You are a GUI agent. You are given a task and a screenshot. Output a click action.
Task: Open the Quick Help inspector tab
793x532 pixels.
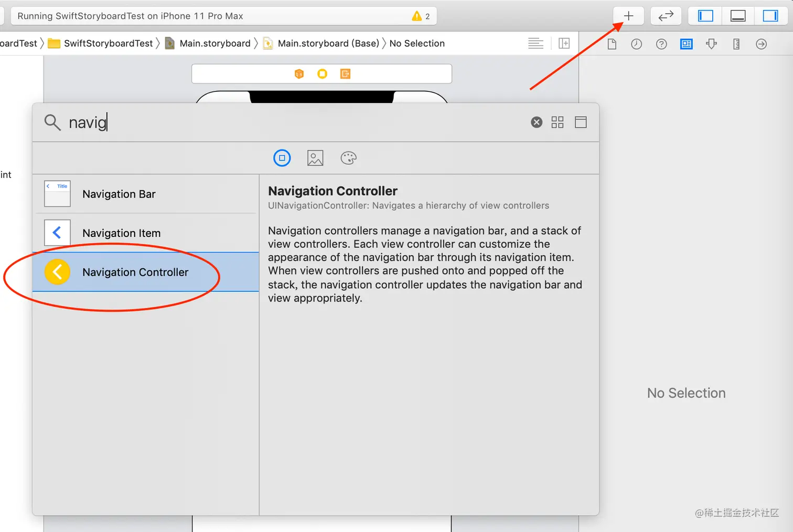point(661,44)
